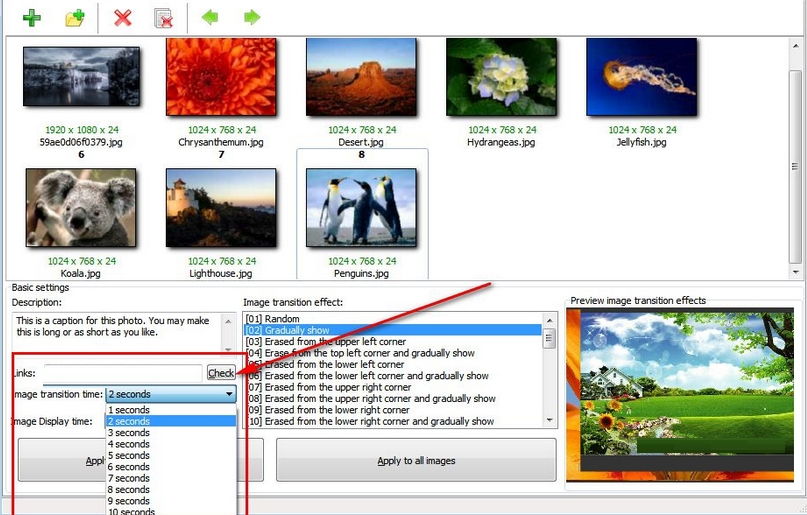Click the add folder icon
Viewport: 807px width, 515px height.
(x=75, y=18)
